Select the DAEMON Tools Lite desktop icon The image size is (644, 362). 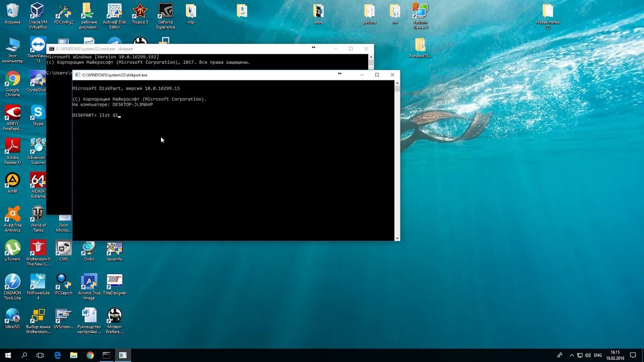[13, 287]
